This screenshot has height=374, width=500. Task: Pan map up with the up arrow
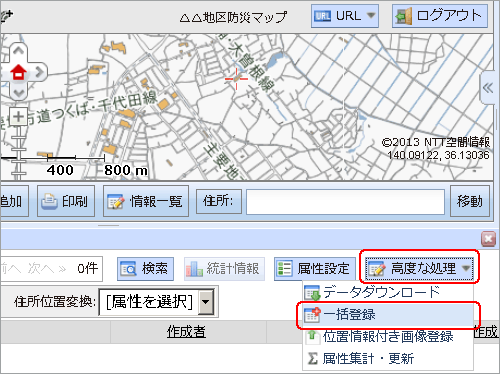point(18,52)
